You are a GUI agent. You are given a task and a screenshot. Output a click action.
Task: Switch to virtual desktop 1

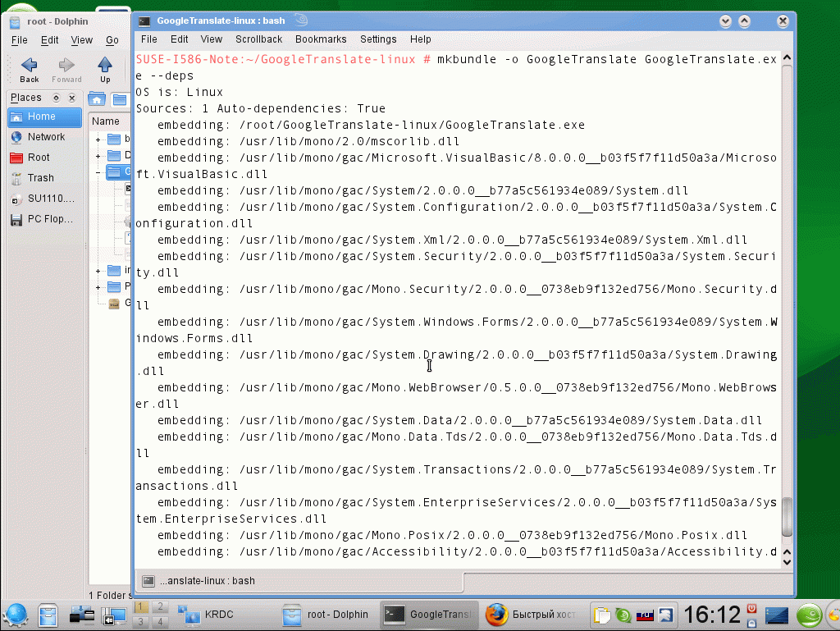[141, 607]
